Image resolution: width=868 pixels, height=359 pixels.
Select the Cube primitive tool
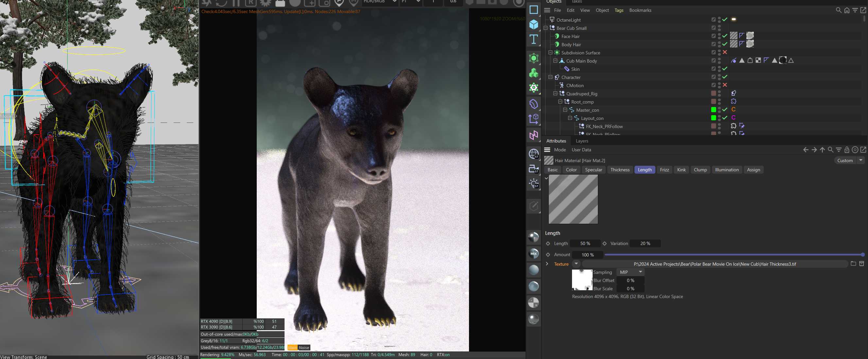(x=534, y=24)
